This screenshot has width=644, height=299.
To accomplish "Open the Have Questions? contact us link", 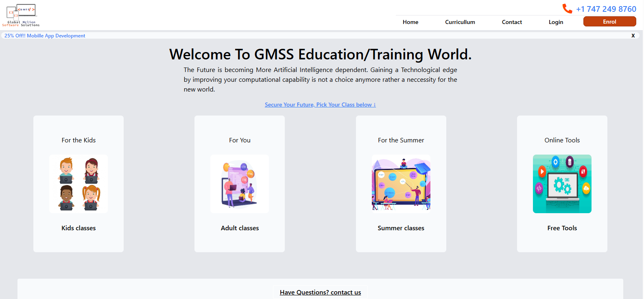I will [320, 292].
